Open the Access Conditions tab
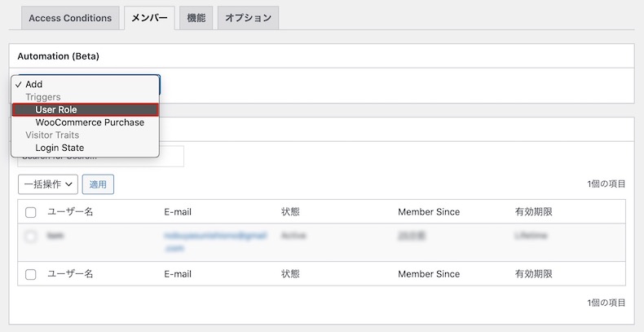This screenshot has height=332, width=644. 70,18
